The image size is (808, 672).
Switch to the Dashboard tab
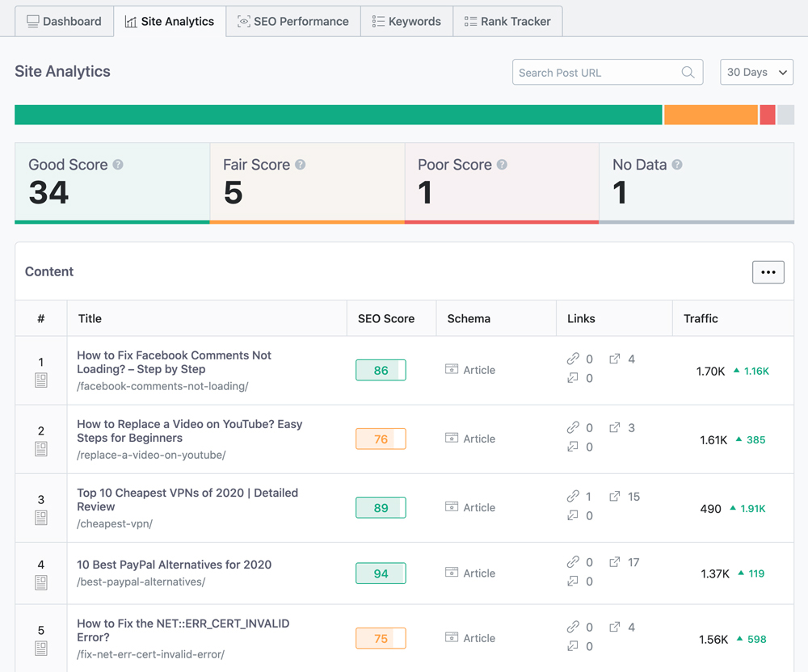click(64, 21)
